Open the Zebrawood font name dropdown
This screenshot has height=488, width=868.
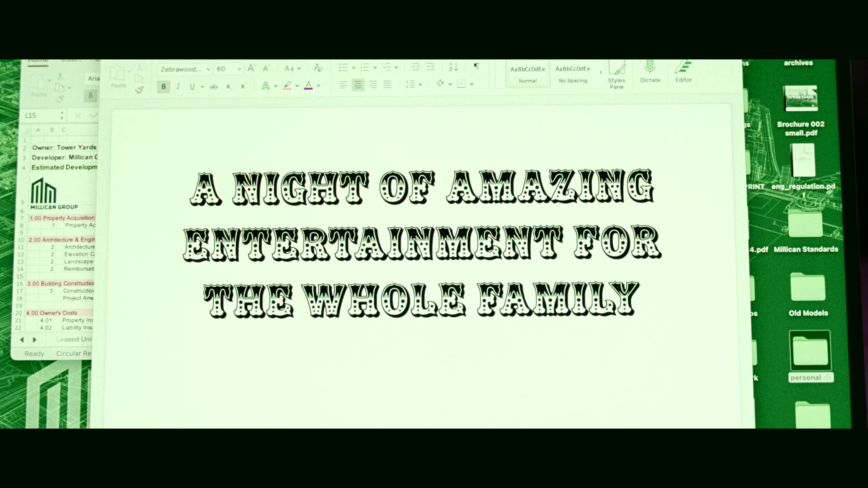208,69
